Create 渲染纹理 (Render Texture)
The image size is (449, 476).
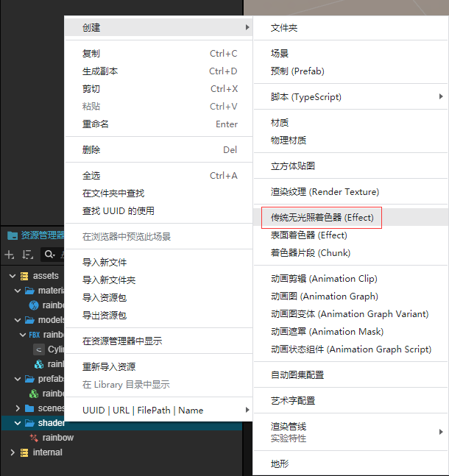point(351,192)
